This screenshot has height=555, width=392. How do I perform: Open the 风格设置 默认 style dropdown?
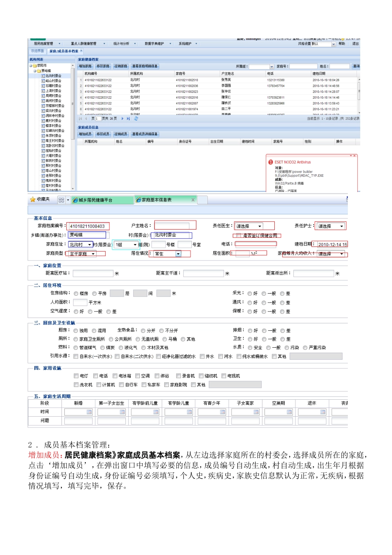click(x=324, y=44)
